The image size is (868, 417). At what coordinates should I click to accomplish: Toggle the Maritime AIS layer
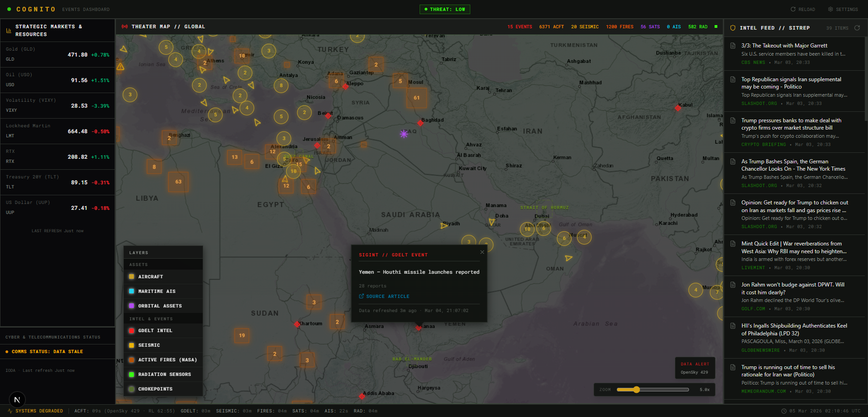[163, 291]
